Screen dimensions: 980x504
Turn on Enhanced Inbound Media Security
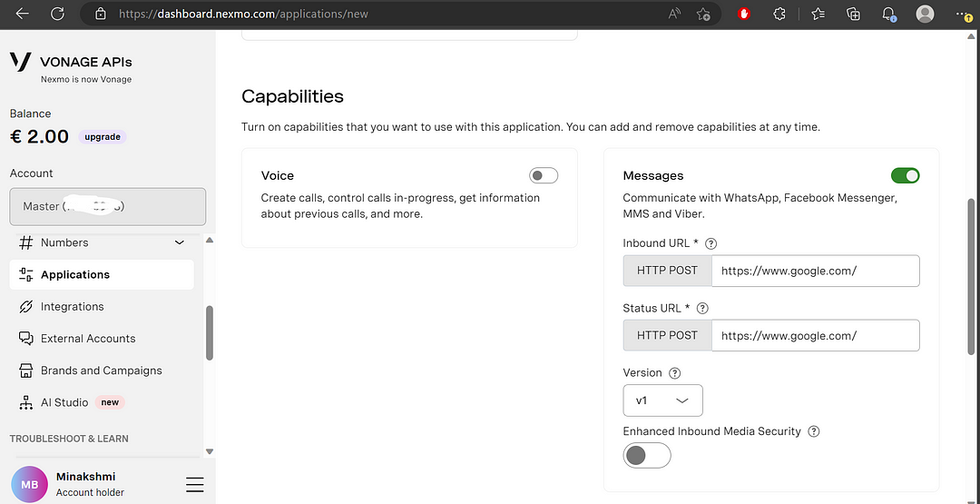point(647,455)
